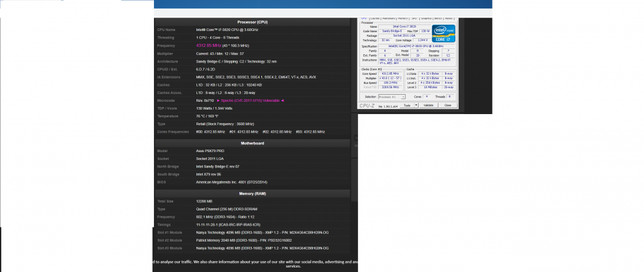Click the cookie traffic analysis notice text

point(256,264)
